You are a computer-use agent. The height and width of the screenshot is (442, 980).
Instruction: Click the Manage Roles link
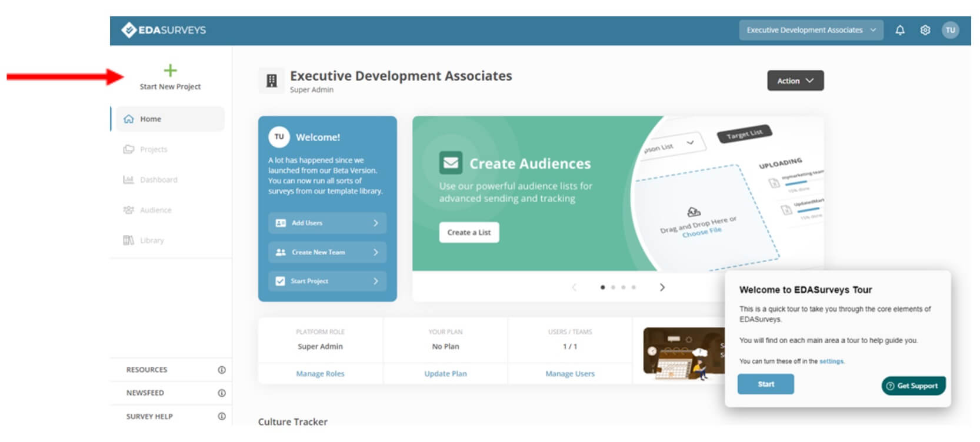pyautogui.click(x=320, y=374)
